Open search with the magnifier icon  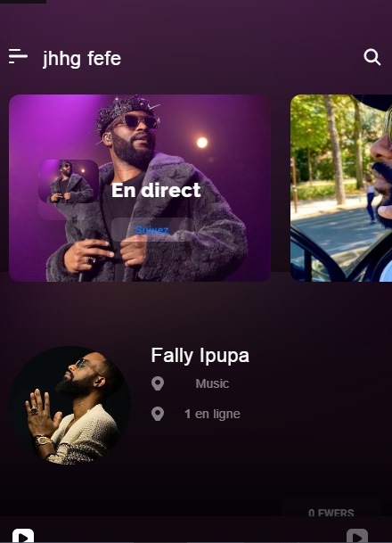[x=372, y=57]
